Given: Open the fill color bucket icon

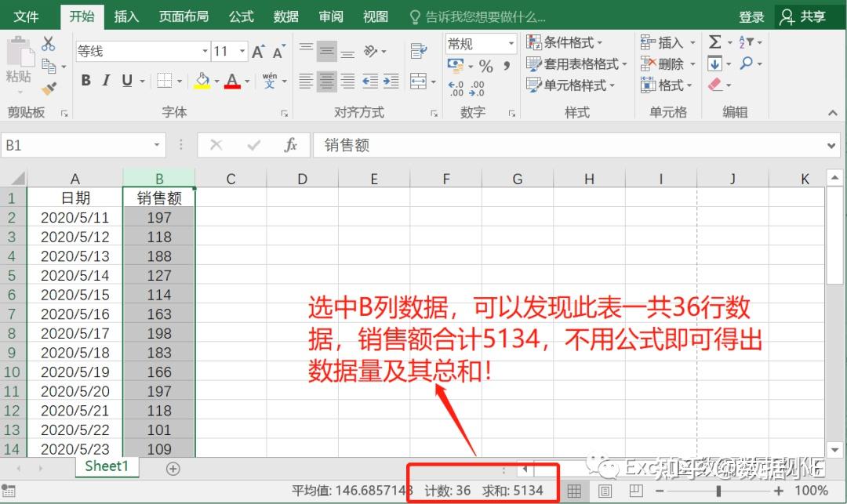Looking at the screenshot, I should click(x=202, y=80).
